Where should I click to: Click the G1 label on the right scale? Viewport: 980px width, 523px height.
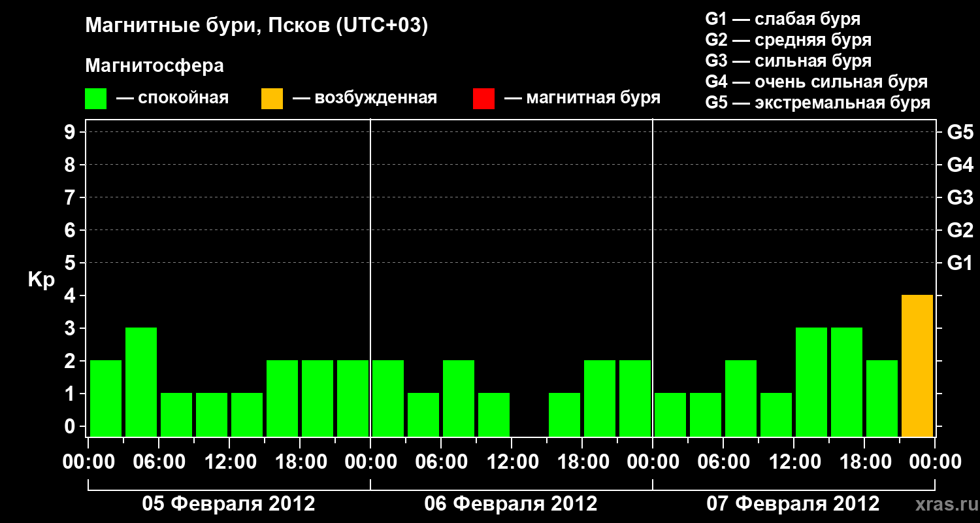point(960,263)
